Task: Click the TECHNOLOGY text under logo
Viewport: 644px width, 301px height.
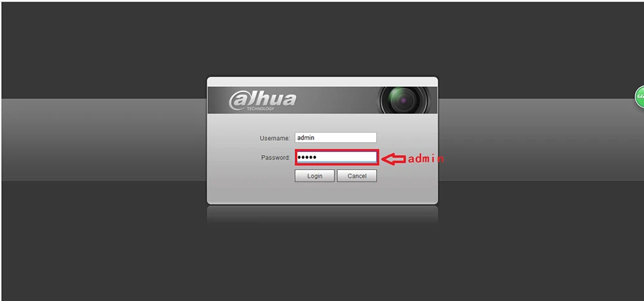Action: click(x=260, y=109)
